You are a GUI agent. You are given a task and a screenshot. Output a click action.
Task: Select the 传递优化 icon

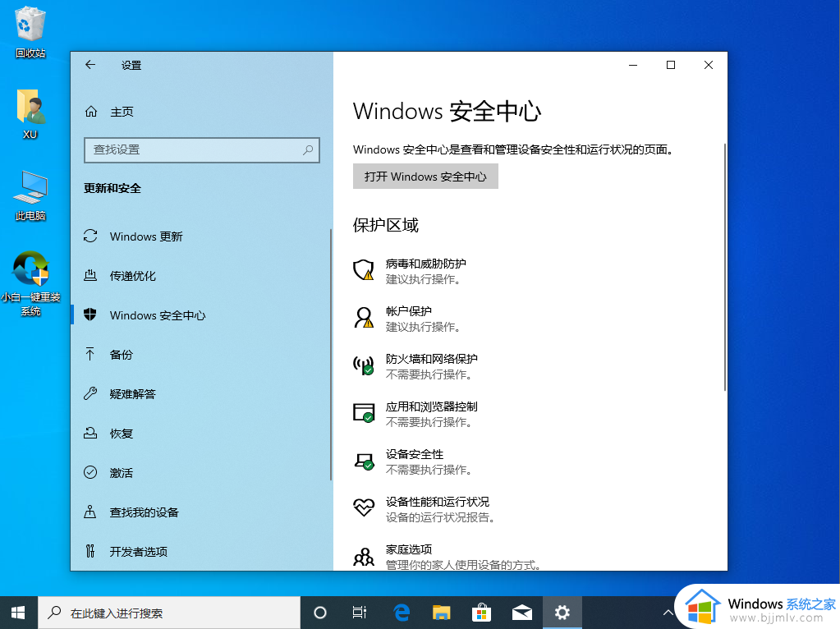click(x=90, y=275)
